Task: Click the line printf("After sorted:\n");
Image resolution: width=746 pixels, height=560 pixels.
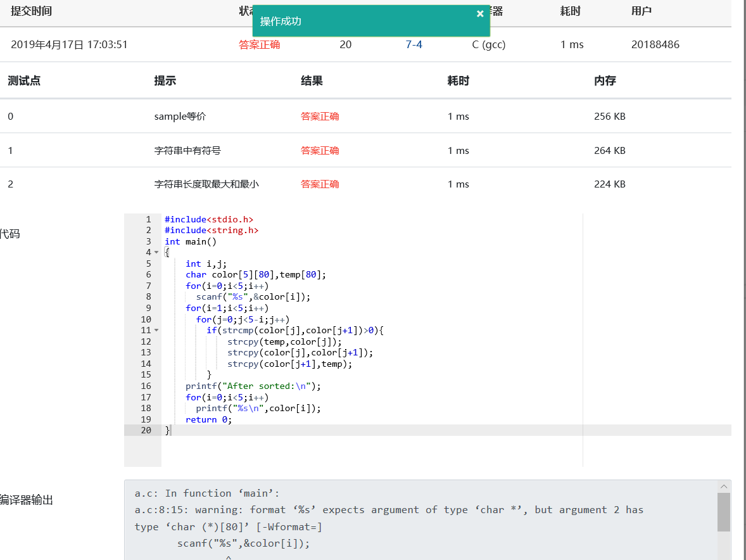Action: pyautogui.click(x=253, y=386)
